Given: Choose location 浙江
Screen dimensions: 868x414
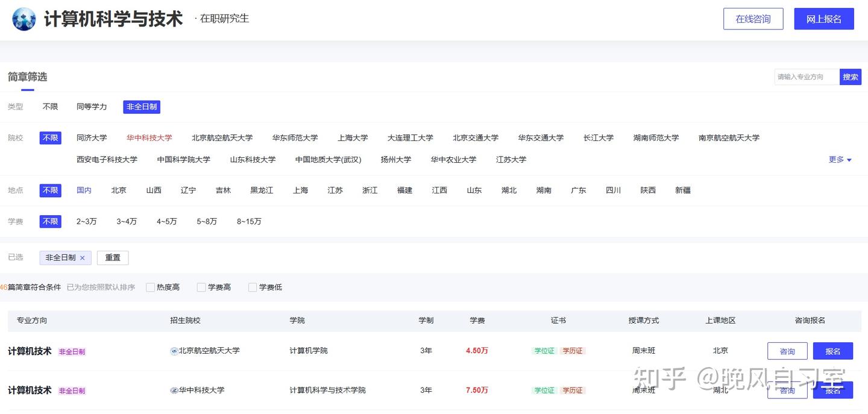Looking at the screenshot, I should click(370, 190).
